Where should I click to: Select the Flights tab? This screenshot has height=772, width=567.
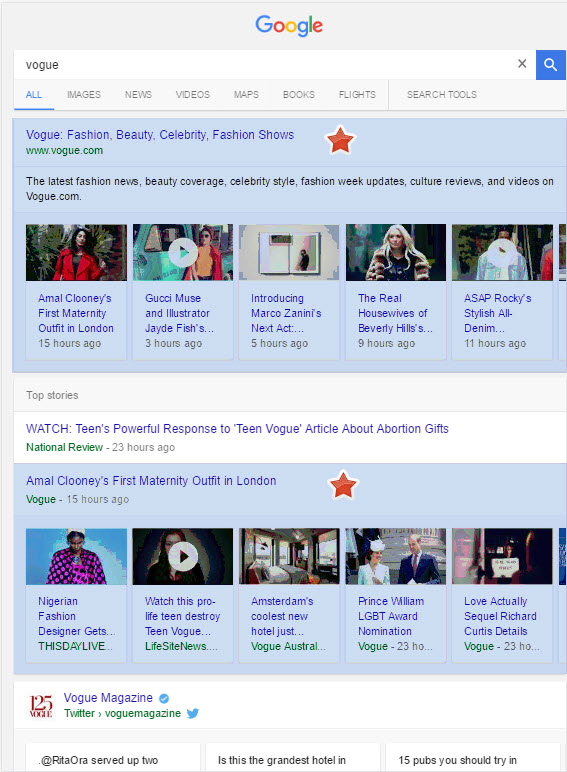click(357, 95)
